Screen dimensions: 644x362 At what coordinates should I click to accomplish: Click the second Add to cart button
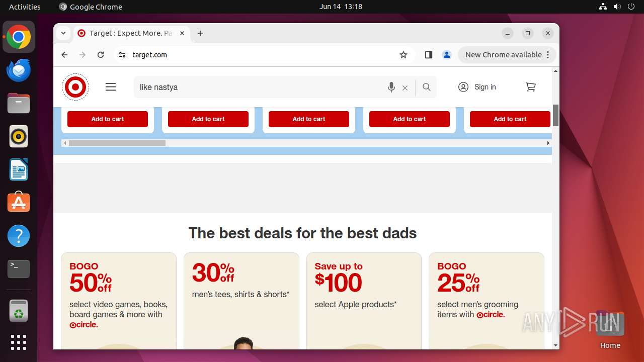point(208,119)
